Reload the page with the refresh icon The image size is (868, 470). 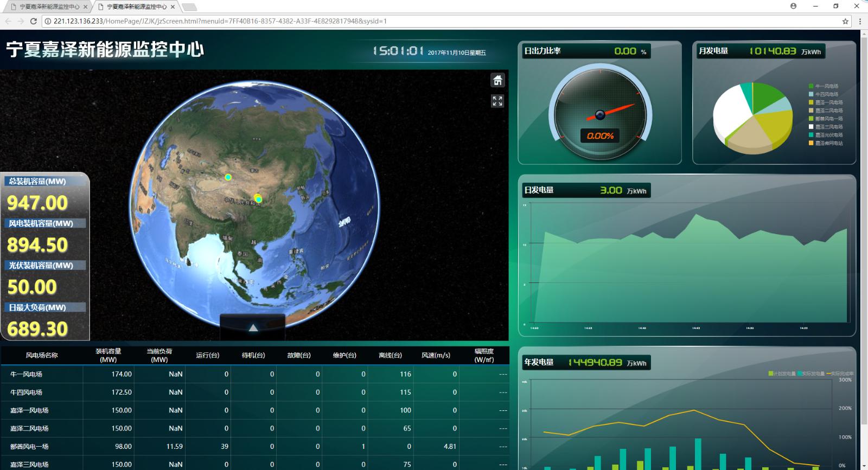[33, 21]
